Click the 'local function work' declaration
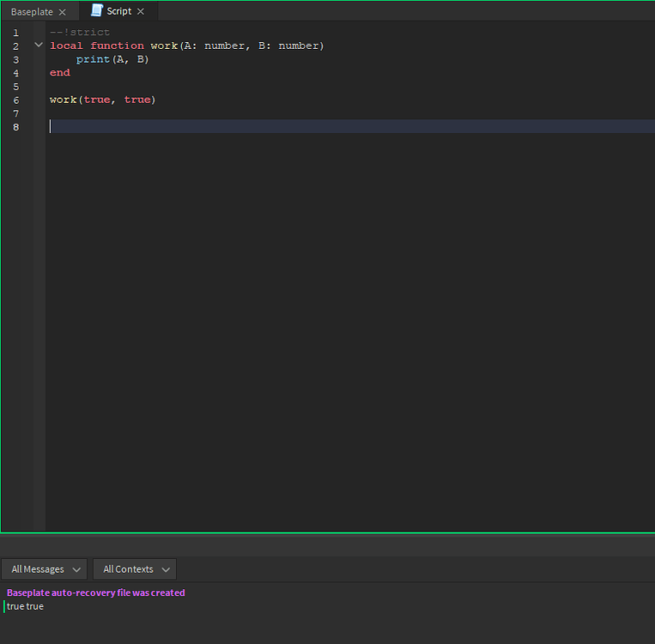 pos(113,46)
